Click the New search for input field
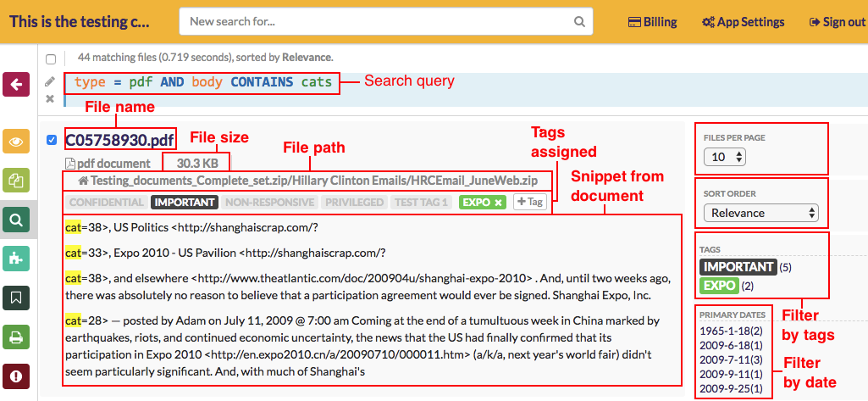The height and width of the screenshot is (401, 868). pyautogui.click(x=386, y=22)
